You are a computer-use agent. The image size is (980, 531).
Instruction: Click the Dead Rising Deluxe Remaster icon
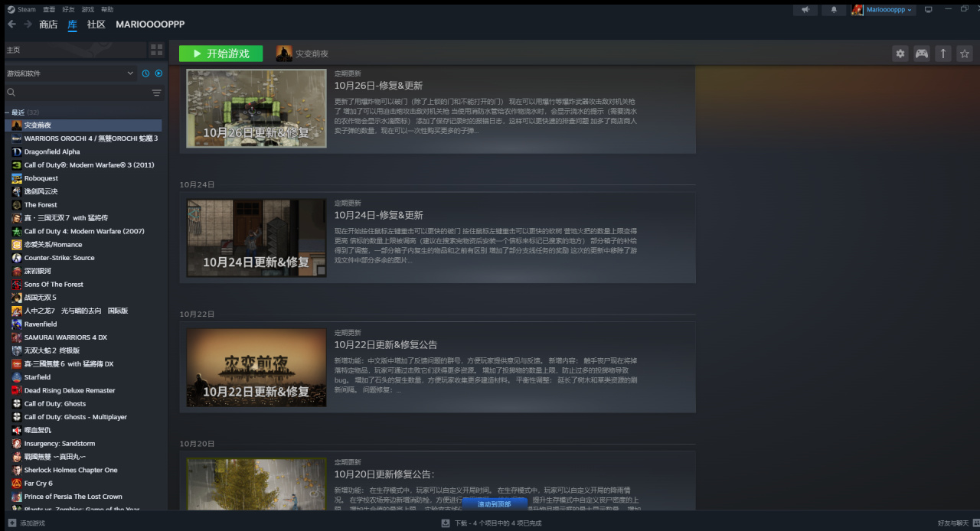point(17,390)
